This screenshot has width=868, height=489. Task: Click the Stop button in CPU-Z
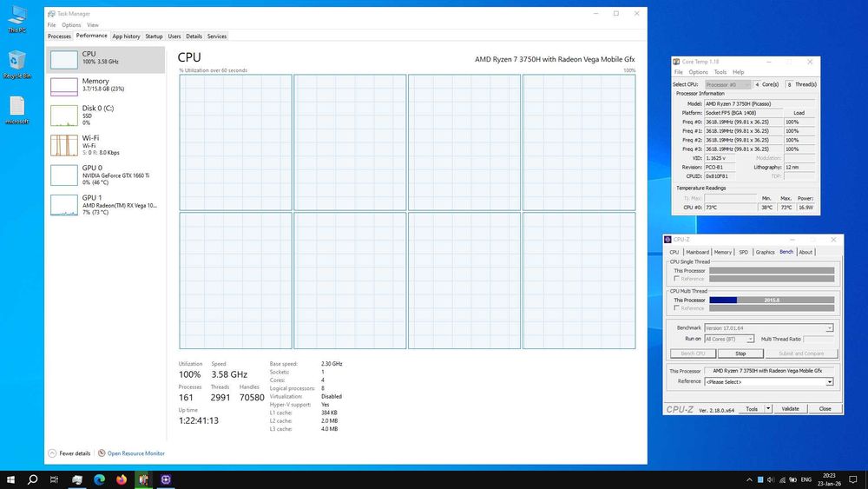740,354
